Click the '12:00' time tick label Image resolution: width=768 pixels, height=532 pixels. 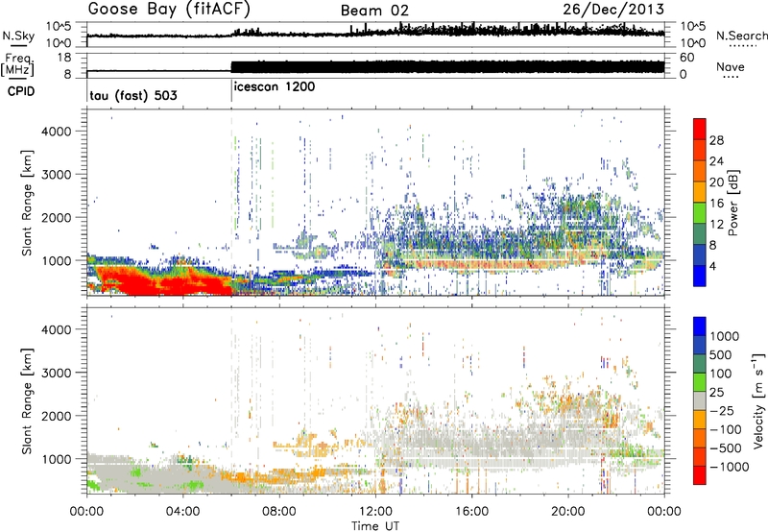click(x=375, y=512)
